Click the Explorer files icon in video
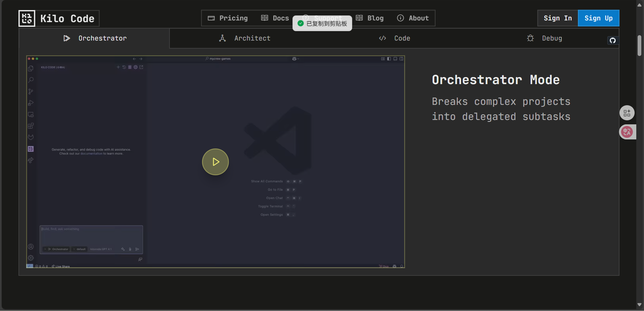Screen dimensions: 644x311 31,68
